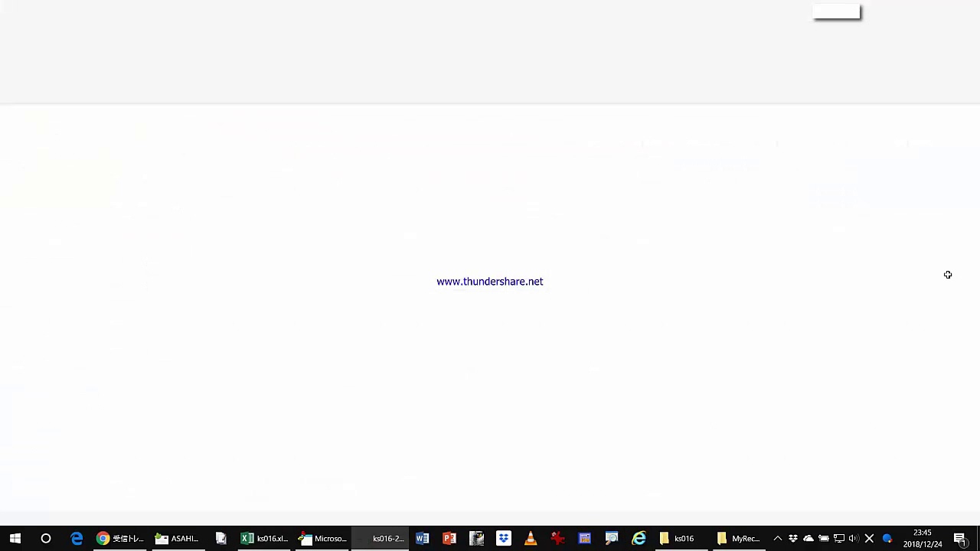This screenshot has height=551, width=980.
Task: Click the www.thundershare.net watermark link
Action: tap(490, 282)
